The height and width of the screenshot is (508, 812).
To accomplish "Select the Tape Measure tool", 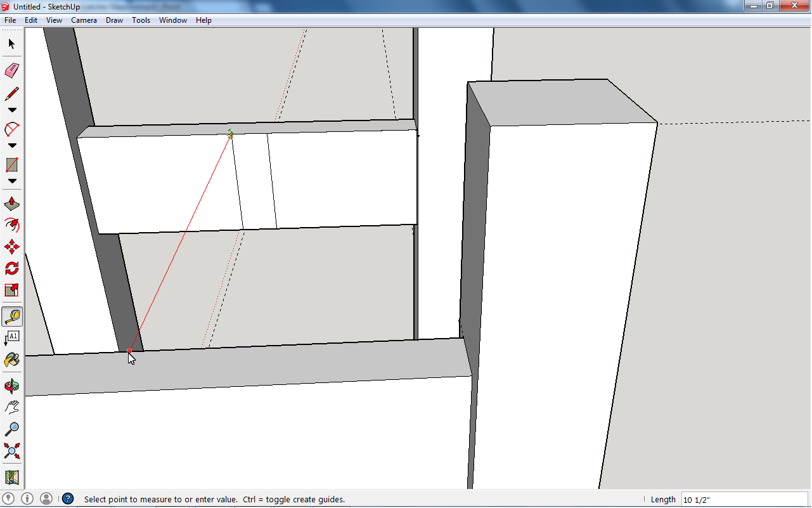I will pos(11,316).
